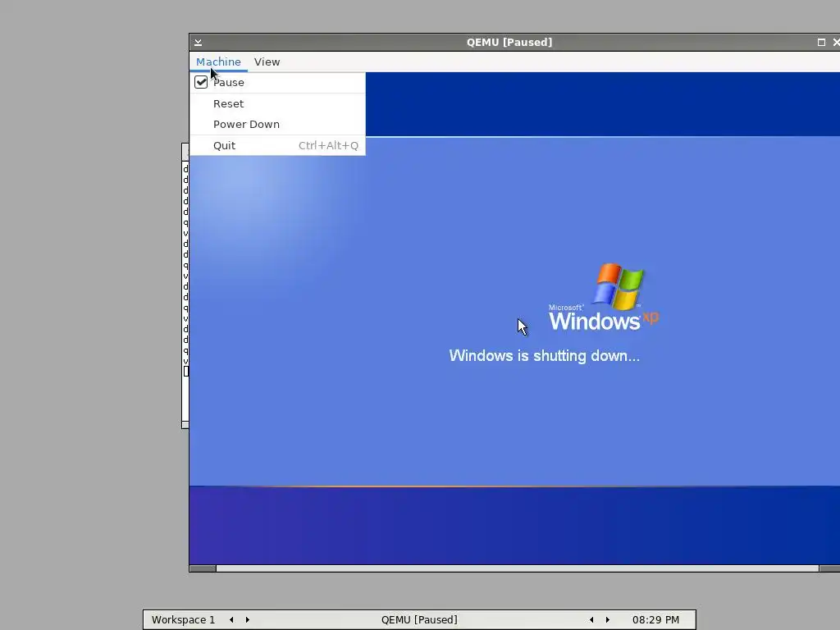Click the QEMU scrollbar left button
This screenshot has height=630, width=840.
click(203, 568)
